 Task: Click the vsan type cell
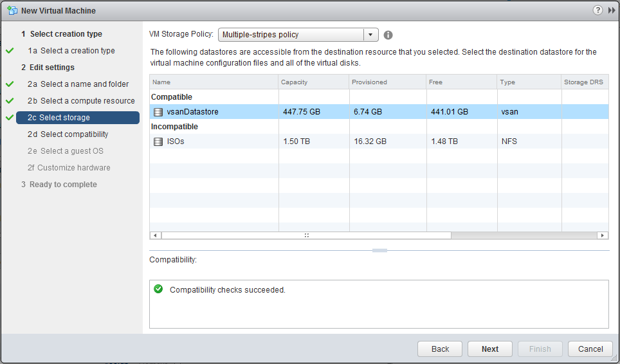click(x=509, y=112)
